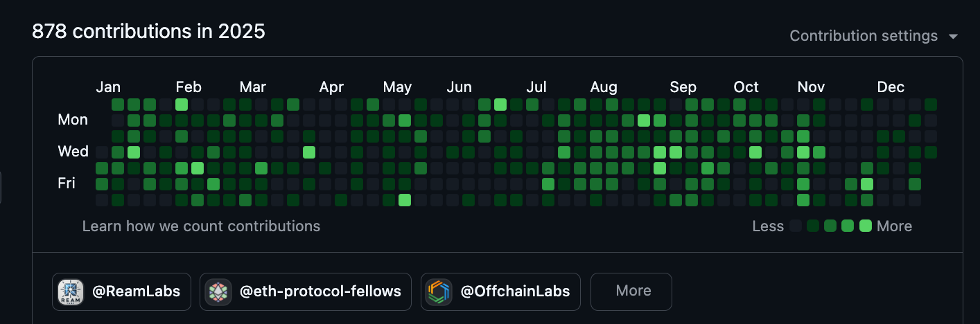Go to the @OffchainLabs name link
The height and width of the screenshot is (324, 980).
[515, 291]
